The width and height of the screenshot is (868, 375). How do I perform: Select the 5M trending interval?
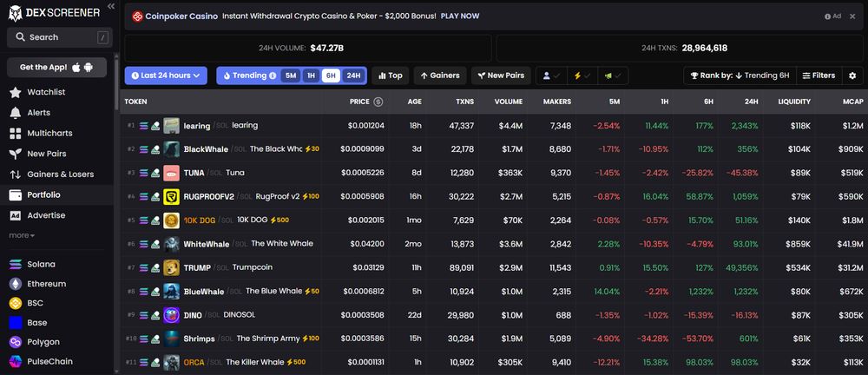291,76
